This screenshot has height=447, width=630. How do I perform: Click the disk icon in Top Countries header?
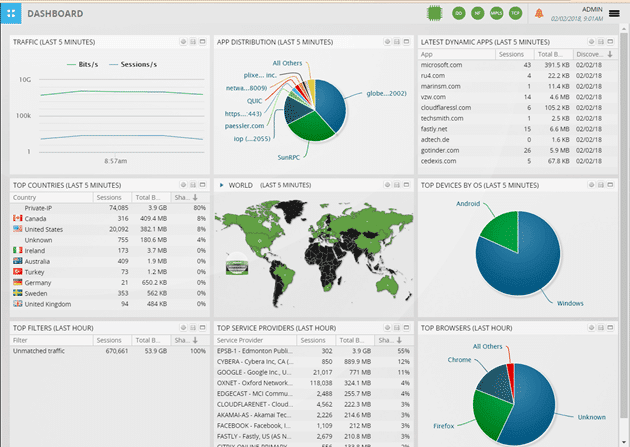[x=193, y=185]
